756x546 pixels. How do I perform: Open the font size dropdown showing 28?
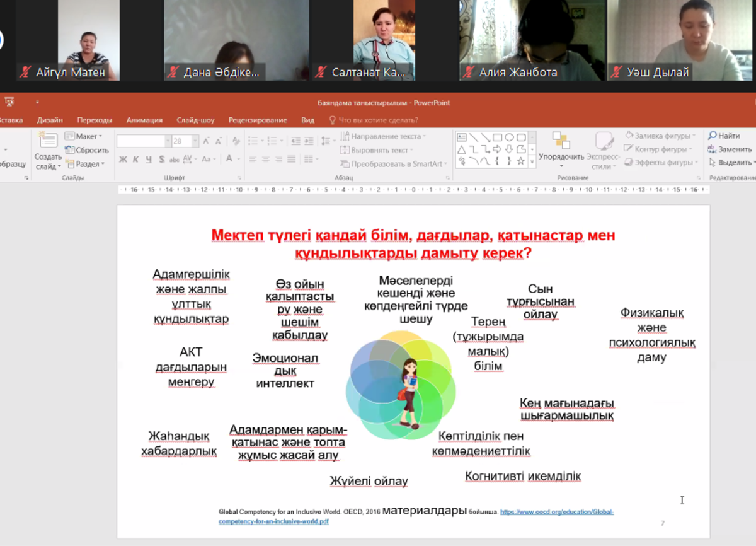[195, 141]
